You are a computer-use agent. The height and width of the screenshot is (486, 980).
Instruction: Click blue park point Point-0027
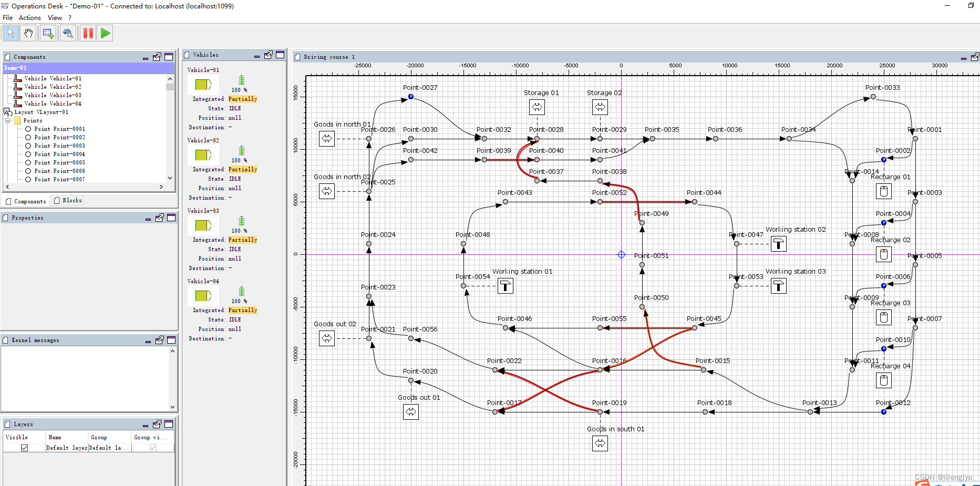tap(411, 97)
